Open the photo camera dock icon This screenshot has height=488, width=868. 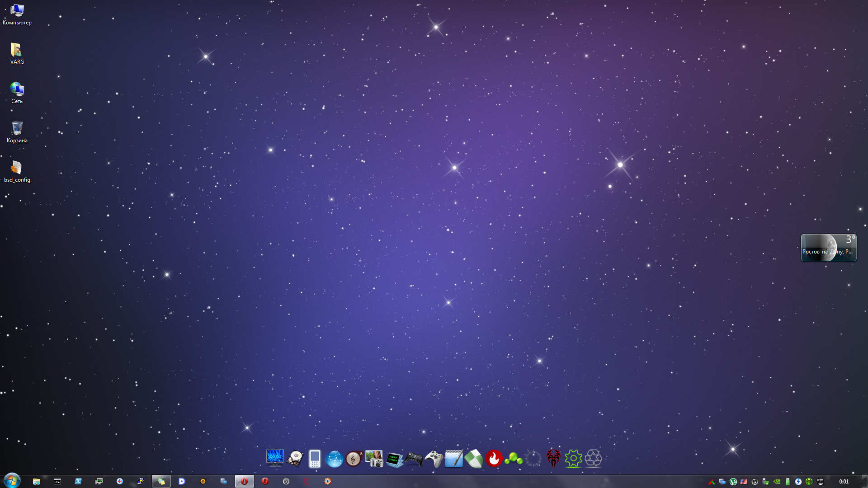coord(374,459)
